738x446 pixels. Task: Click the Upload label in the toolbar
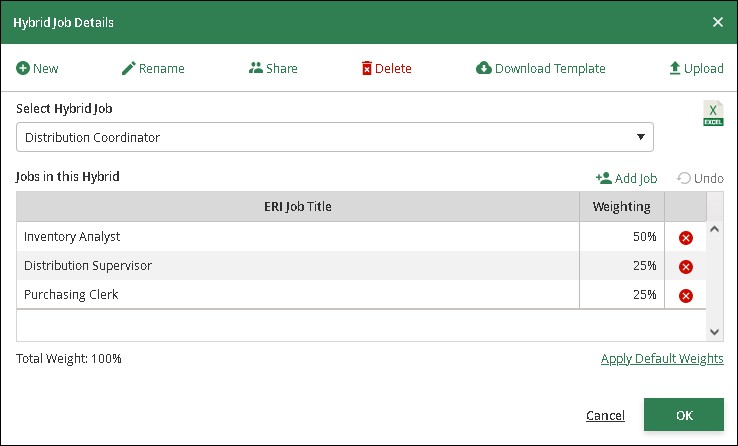pyautogui.click(x=704, y=69)
